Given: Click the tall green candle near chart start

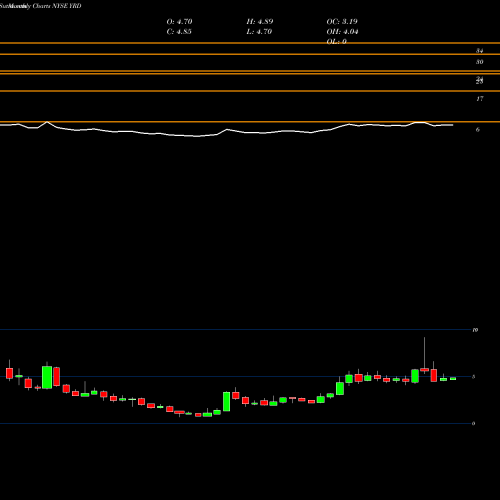Looking at the screenshot, I should tap(47, 377).
